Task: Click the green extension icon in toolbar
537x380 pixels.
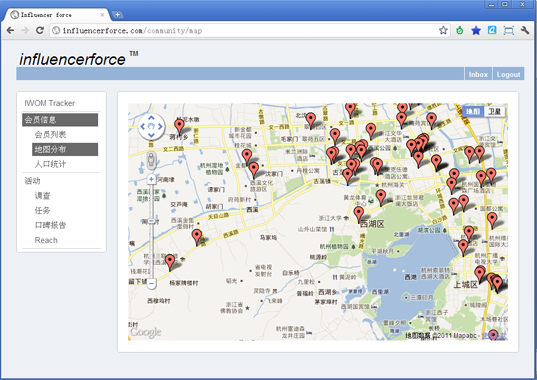Action: pyautogui.click(x=460, y=30)
